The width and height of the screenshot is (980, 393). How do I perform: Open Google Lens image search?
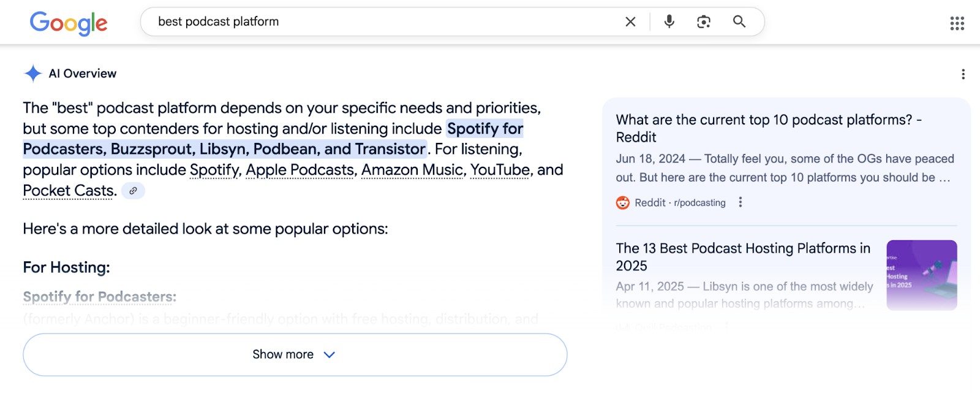pyautogui.click(x=703, y=21)
